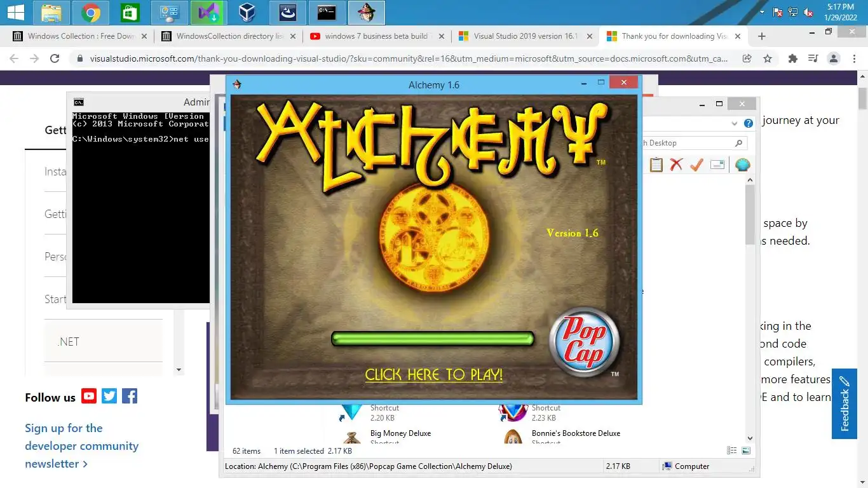Click the envelope rename icon in Explorer toolbar
Image resolution: width=868 pixels, height=488 pixels.
pyautogui.click(x=717, y=165)
